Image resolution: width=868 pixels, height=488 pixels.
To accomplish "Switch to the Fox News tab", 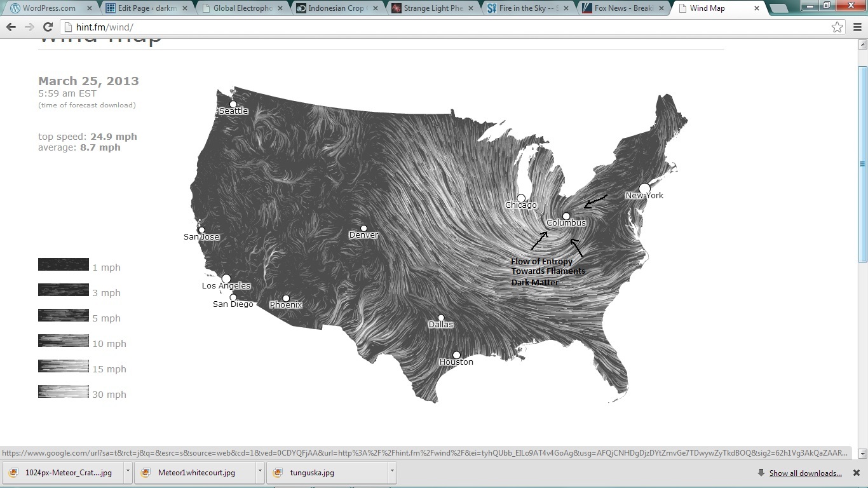I will [x=623, y=8].
